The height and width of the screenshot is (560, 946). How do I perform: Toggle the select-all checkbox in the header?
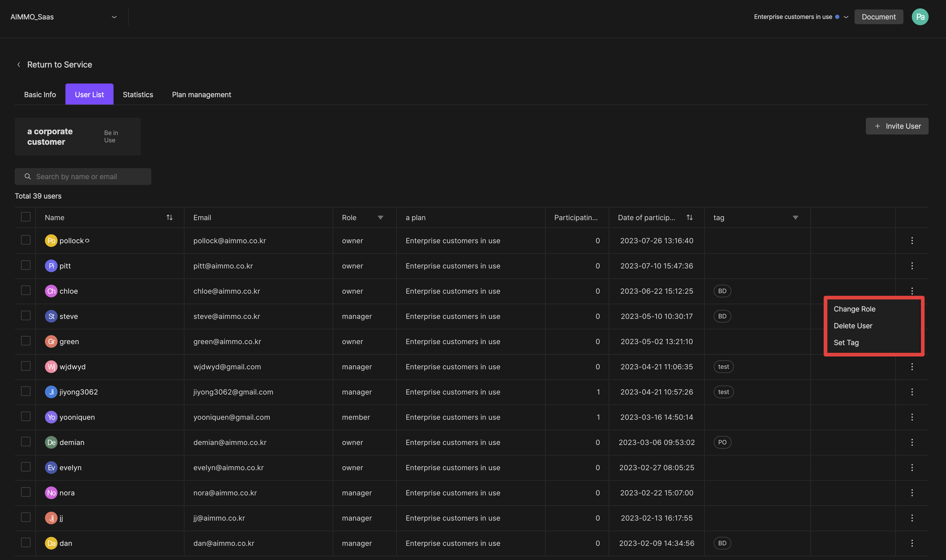[x=26, y=217]
